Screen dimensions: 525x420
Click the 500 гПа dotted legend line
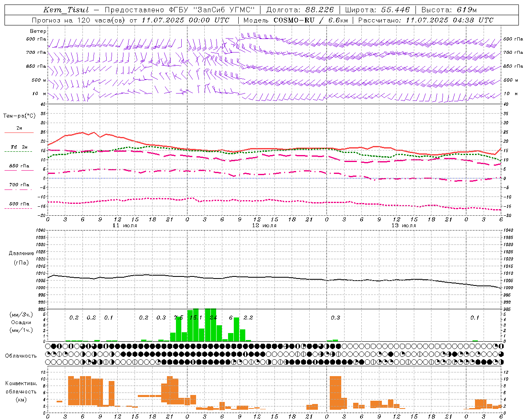tap(19, 208)
